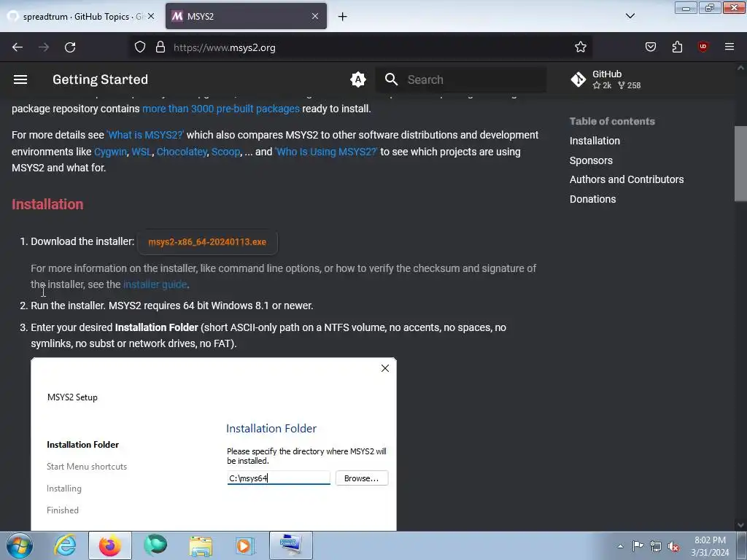
Task: Show hidden system tray icons
Action: click(620, 546)
